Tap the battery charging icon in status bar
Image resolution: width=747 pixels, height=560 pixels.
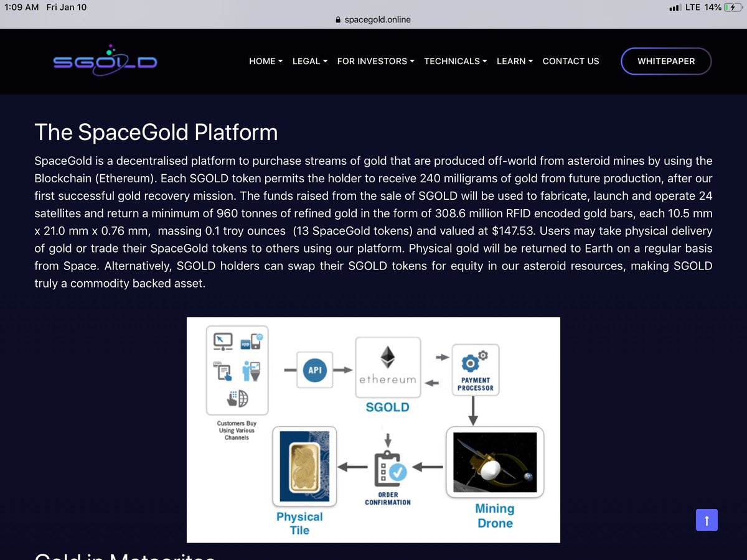pyautogui.click(x=733, y=7)
